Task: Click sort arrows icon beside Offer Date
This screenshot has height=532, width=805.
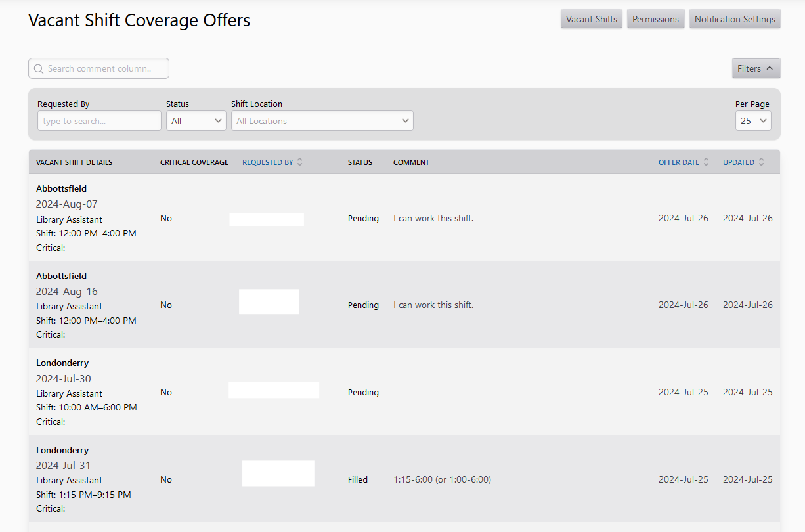Action: (x=707, y=162)
